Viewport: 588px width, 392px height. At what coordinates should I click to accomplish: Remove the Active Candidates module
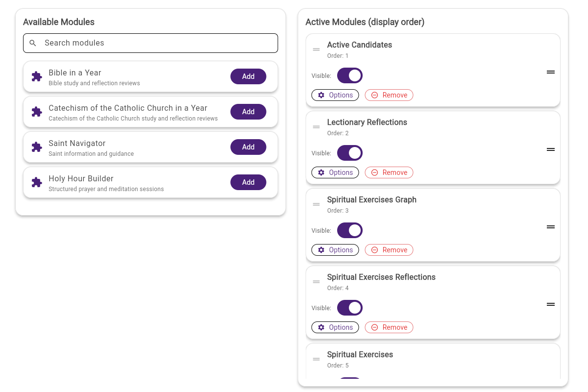pyautogui.click(x=389, y=95)
